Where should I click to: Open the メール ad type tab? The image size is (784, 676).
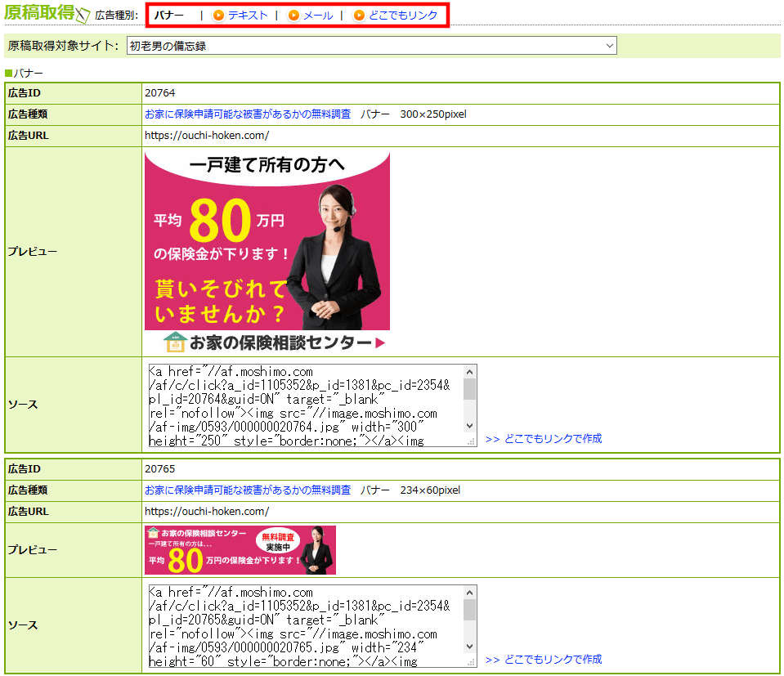318,16
